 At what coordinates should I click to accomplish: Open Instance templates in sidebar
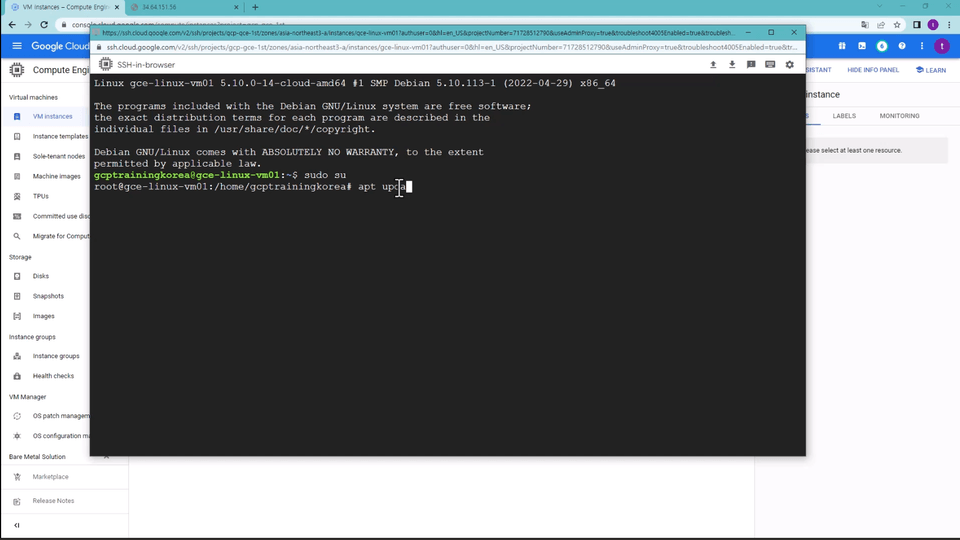[60, 137]
